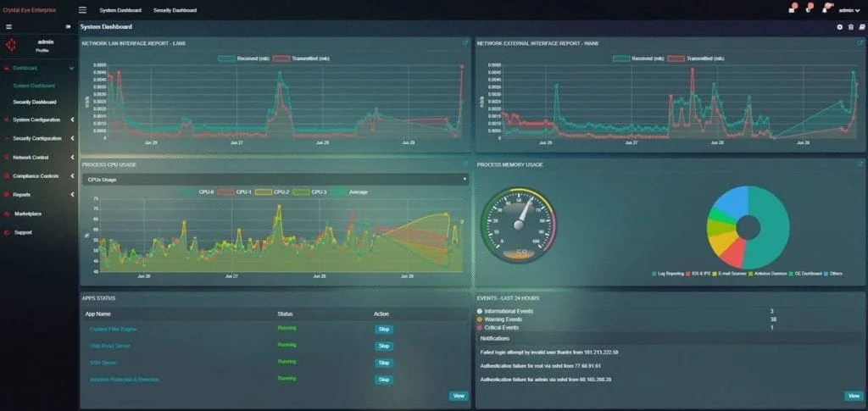The height and width of the screenshot is (411, 868).
Task: Click the hamburger menu icon in top bar
Action: [x=82, y=10]
